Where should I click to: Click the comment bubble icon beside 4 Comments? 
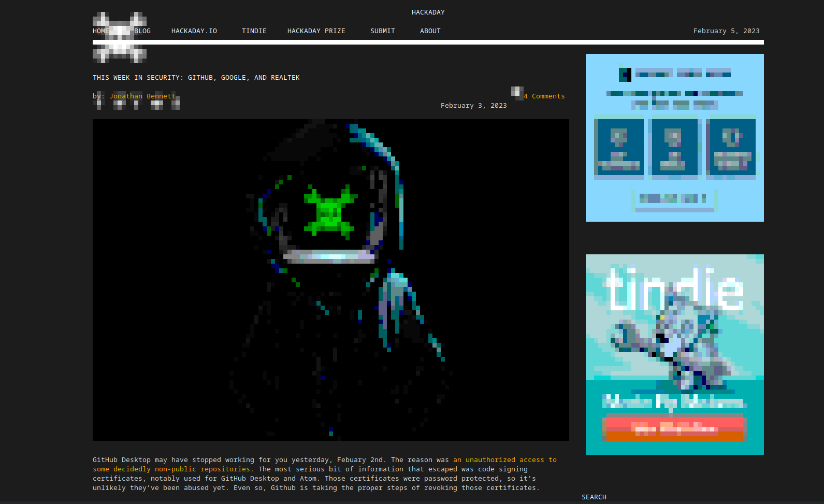pyautogui.click(x=517, y=93)
